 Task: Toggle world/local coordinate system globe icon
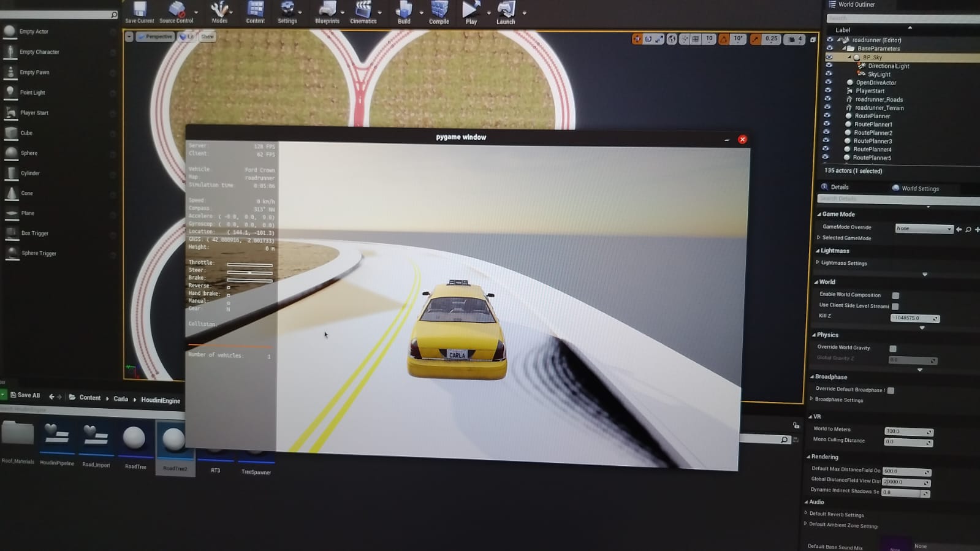672,39
